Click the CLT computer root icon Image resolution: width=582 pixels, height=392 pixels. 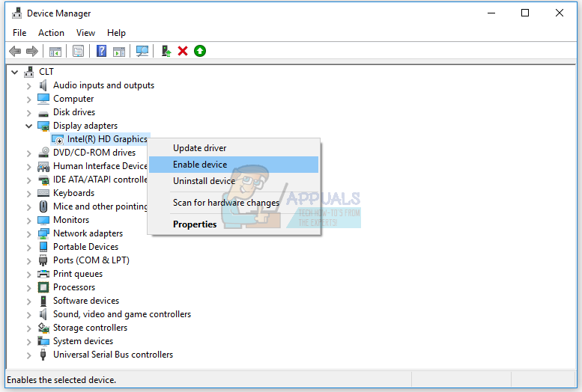[x=29, y=72]
